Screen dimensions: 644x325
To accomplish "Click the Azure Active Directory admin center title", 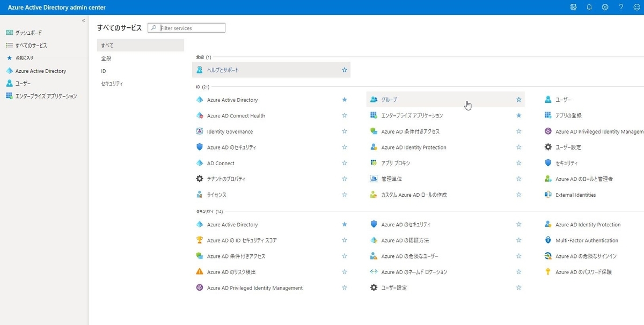I will coord(56,8).
